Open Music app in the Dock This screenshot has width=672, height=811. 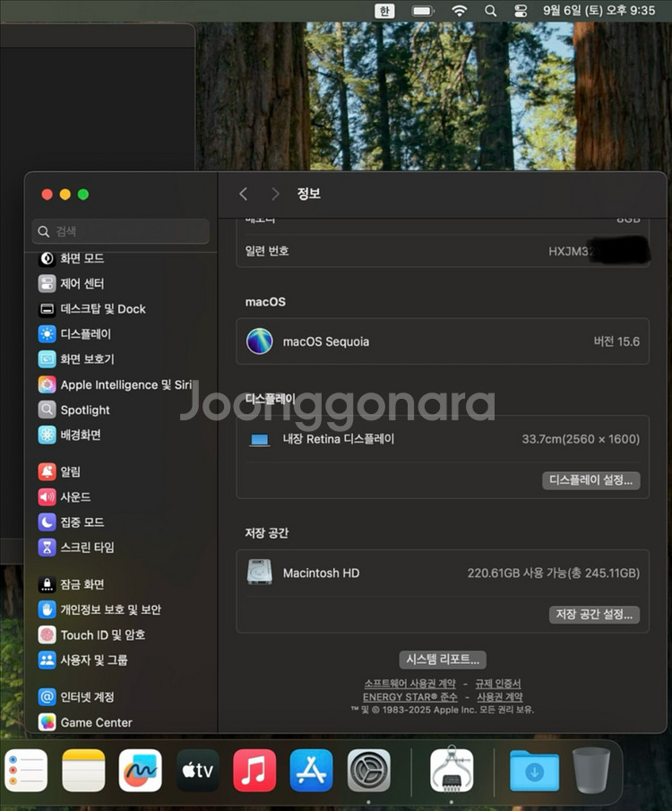(254, 771)
